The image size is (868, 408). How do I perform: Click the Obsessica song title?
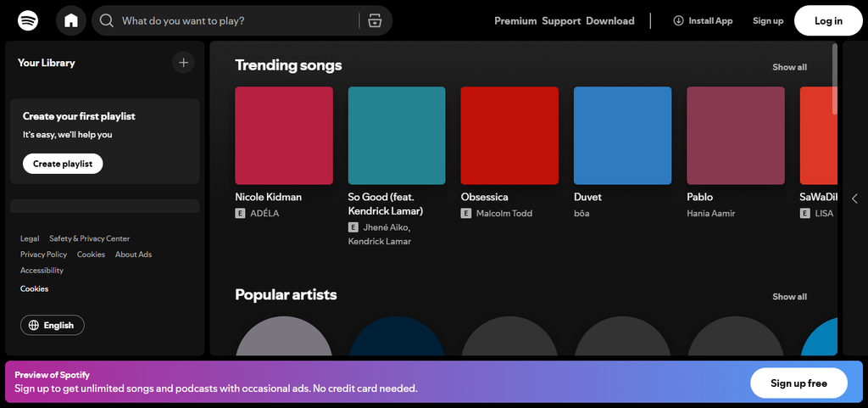(x=484, y=197)
